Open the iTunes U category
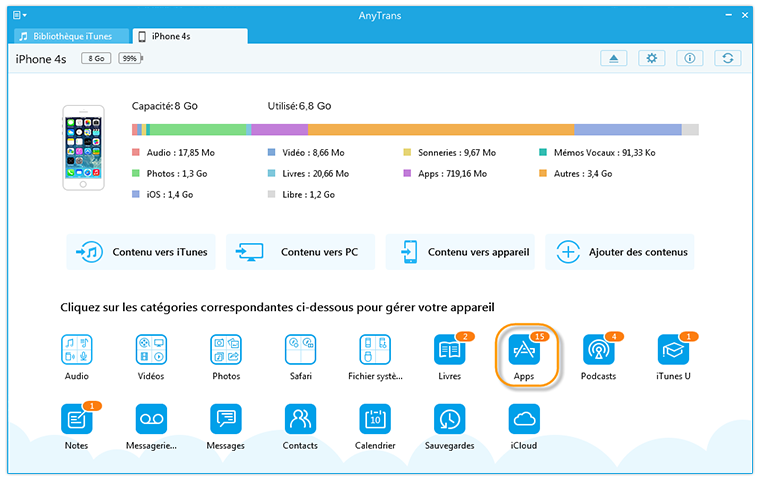 [x=673, y=350]
